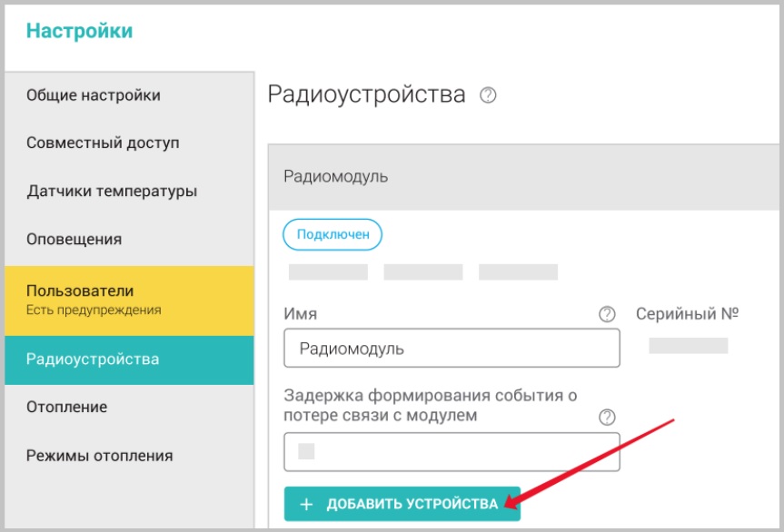Click the Имя field containing Радиомодуль

(x=452, y=349)
